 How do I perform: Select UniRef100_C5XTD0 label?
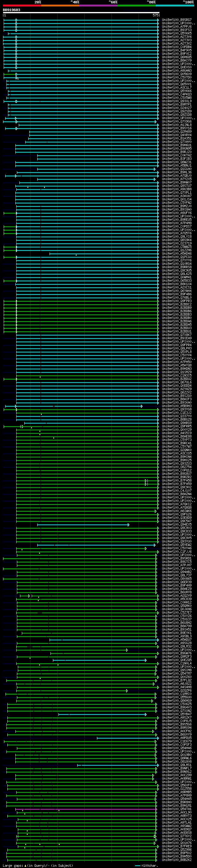(177, 78)
